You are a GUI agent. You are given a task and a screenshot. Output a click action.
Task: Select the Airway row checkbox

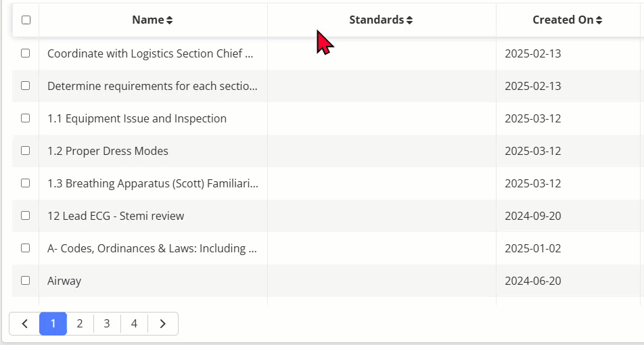pyautogui.click(x=26, y=280)
